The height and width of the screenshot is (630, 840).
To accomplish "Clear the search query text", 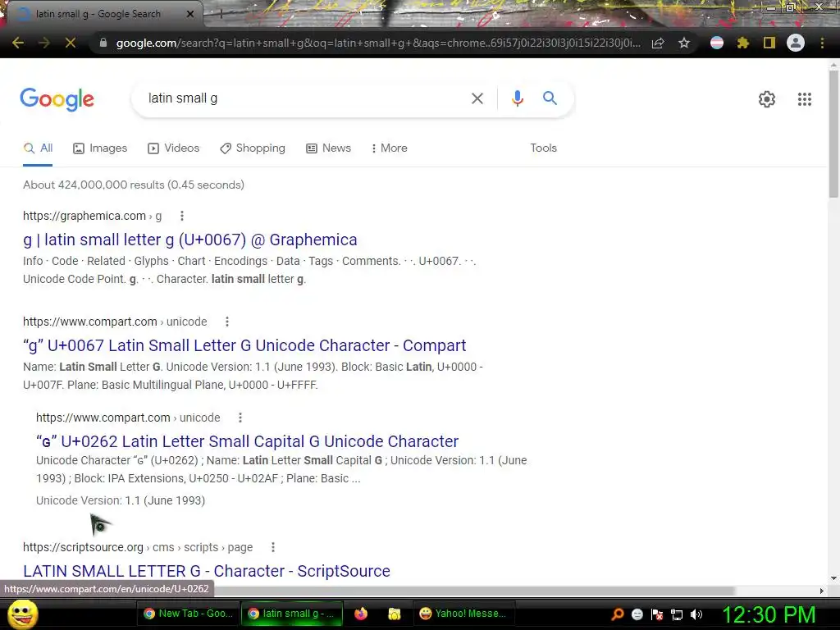I will coord(477,98).
